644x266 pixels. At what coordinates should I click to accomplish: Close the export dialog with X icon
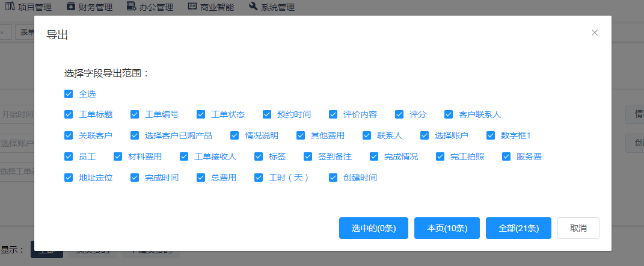pyautogui.click(x=594, y=32)
